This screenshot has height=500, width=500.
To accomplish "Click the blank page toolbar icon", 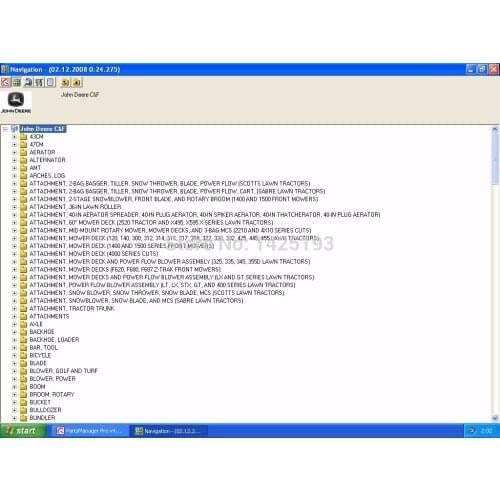I will pyautogui.click(x=51, y=82).
